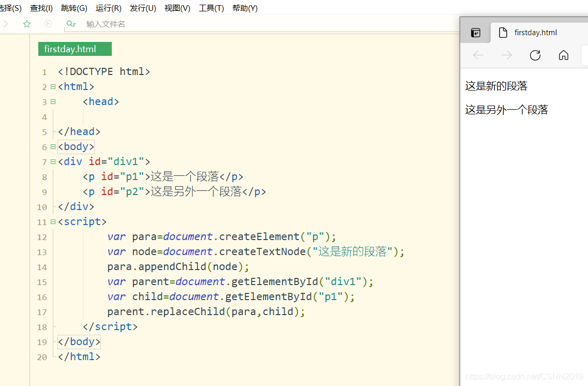The width and height of the screenshot is (588, 386).
Task: Open the 视图(V) menu
Action: [x=178, y=8]
